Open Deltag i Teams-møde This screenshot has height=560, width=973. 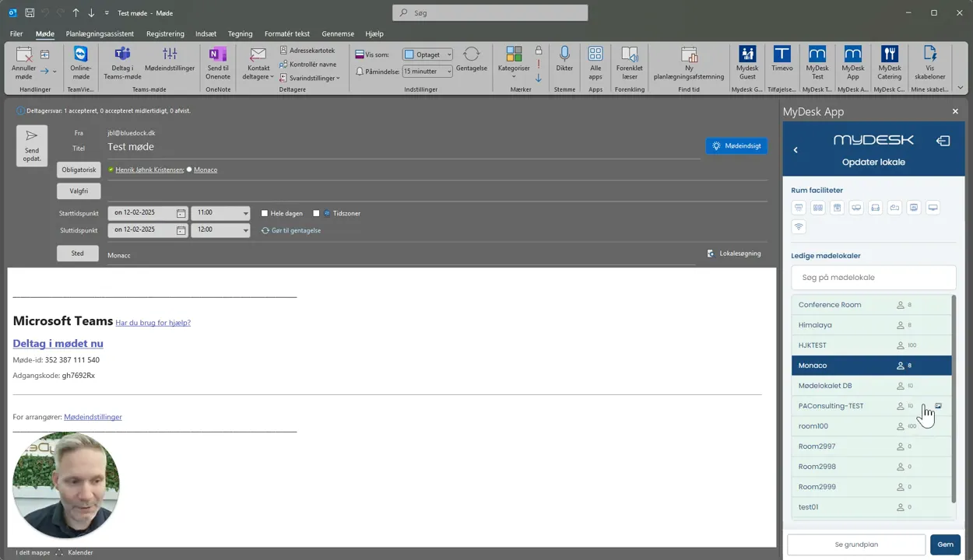coord(122,63)
